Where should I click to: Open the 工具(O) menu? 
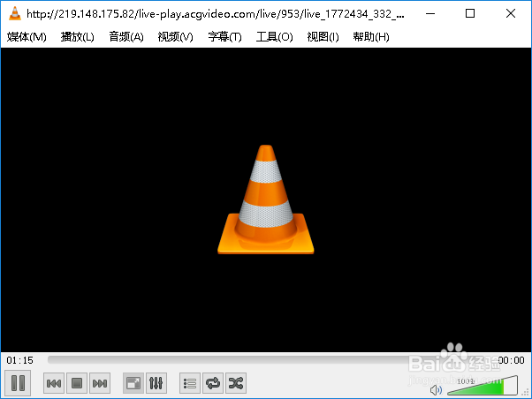coord(274,36)
